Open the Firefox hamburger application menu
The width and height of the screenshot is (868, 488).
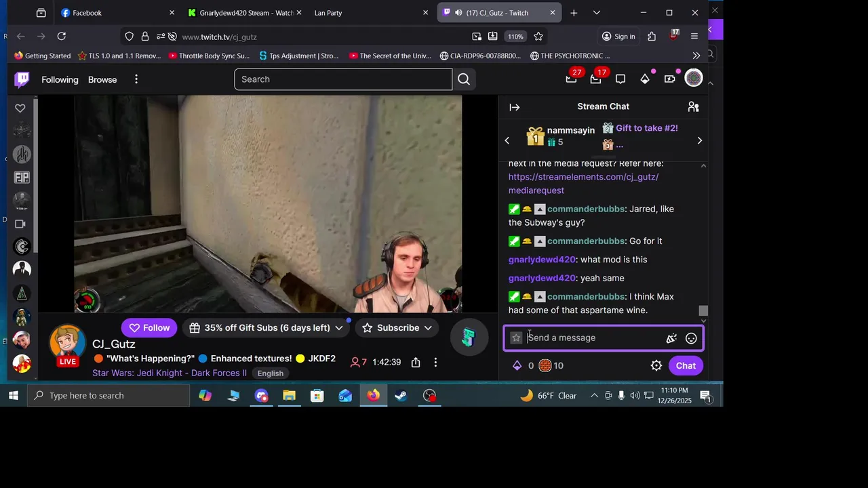point(694,37)
